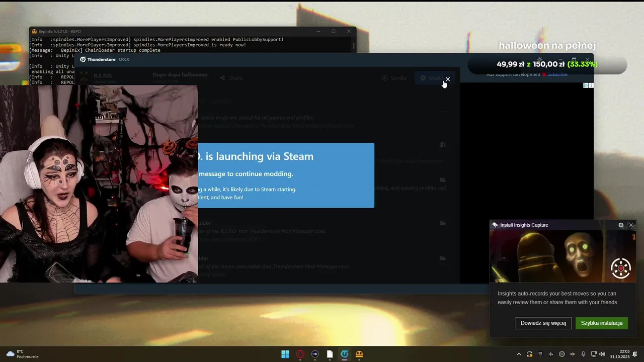Open the clock showing 22:03
Image resolution: width=644 pixels, height=362 pixels.
[x=619, y=354]
